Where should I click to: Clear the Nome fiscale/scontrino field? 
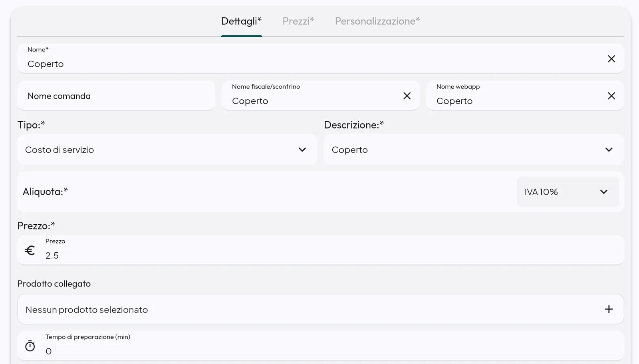(407, 96)
